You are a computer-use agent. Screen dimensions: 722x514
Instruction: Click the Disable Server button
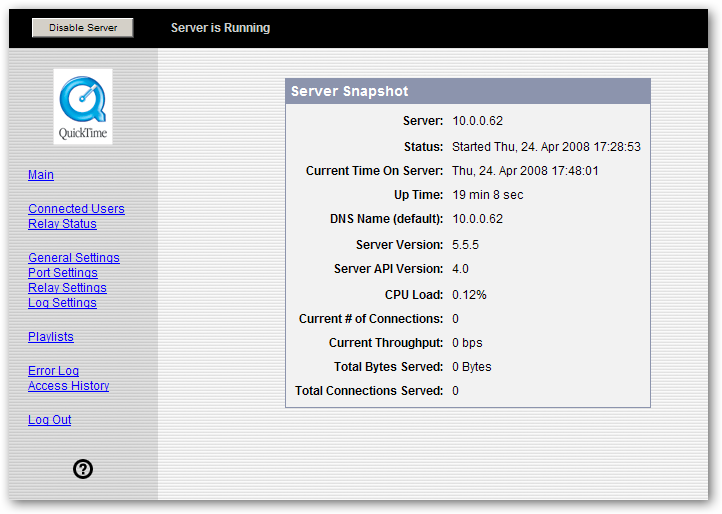tap(83, 28)
